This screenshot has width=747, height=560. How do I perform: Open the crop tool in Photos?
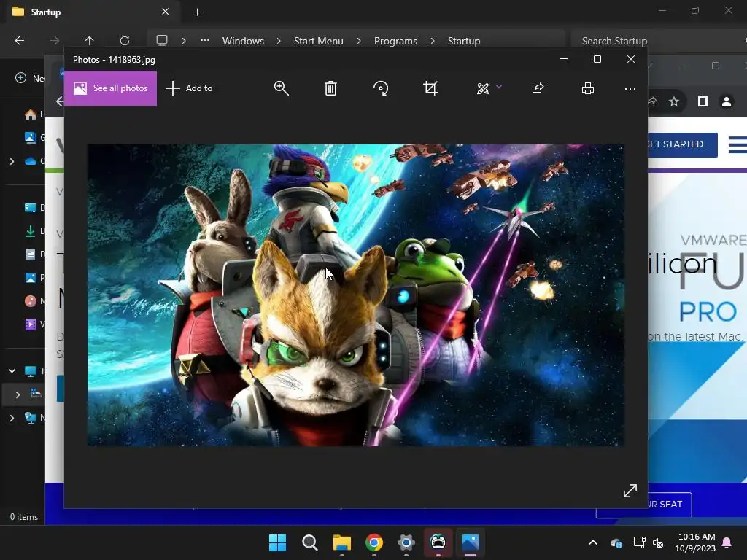coord(430,88)
